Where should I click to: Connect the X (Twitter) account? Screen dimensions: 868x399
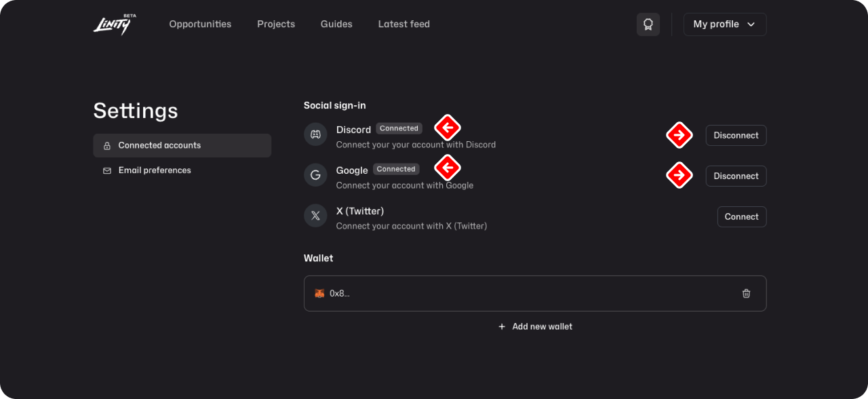tap(741, 216)
